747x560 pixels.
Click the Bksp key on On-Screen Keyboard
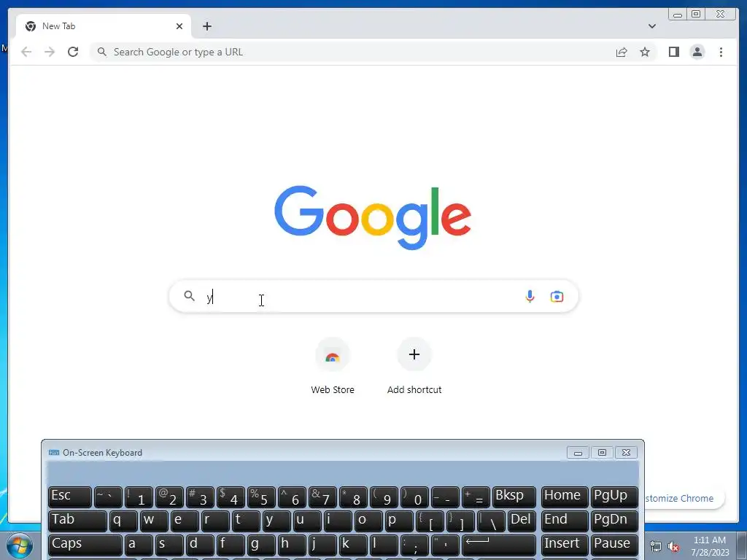click(x=514, y=497)
